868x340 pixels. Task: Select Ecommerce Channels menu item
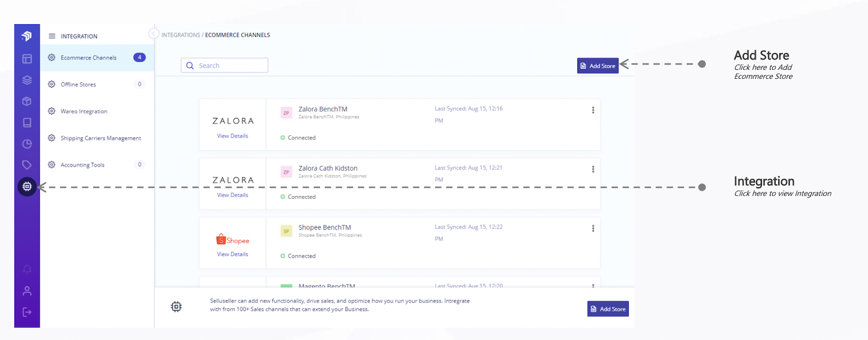coord(97,57)
